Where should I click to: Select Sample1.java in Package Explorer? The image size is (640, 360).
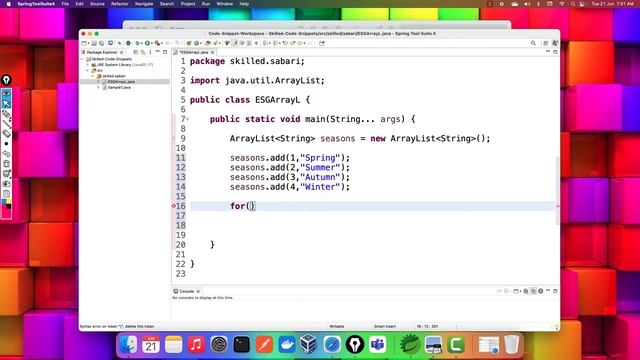click(119, 87)
